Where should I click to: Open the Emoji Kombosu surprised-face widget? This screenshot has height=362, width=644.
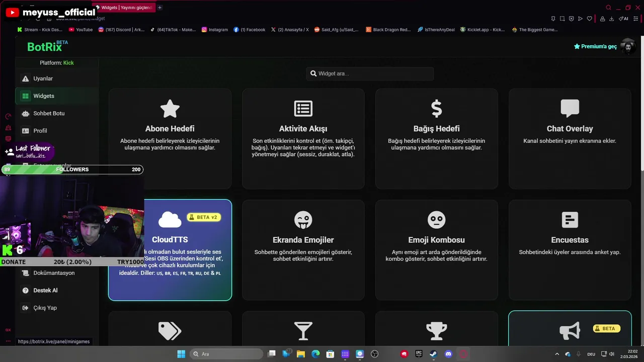click(437, 250)
